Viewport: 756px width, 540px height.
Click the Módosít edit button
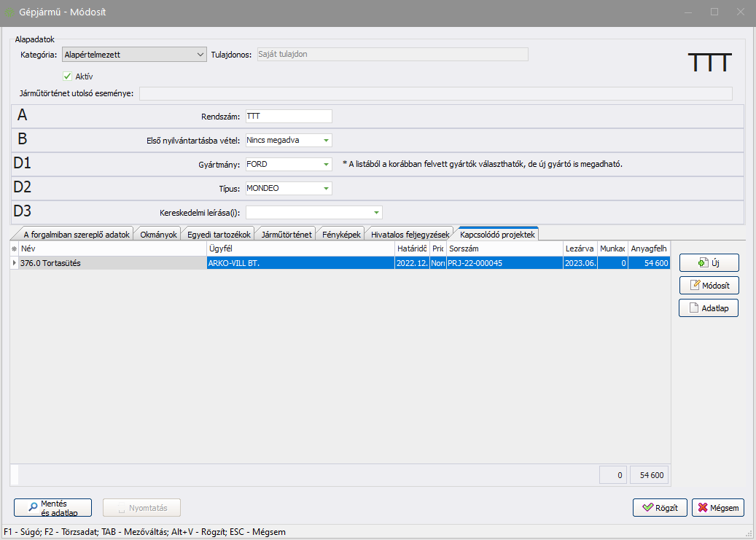(x=709, y=285)
